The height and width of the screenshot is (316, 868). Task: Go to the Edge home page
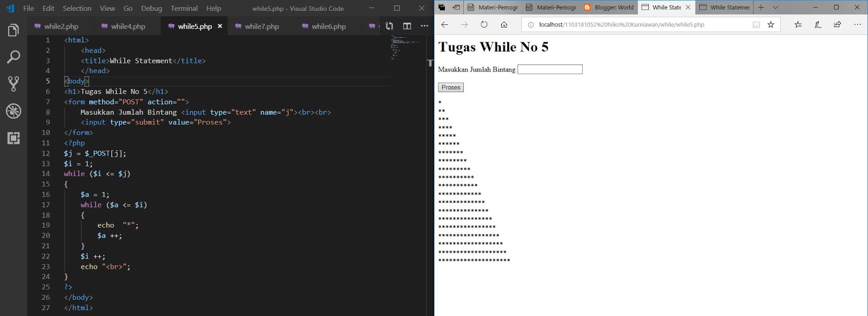[504, 24]
